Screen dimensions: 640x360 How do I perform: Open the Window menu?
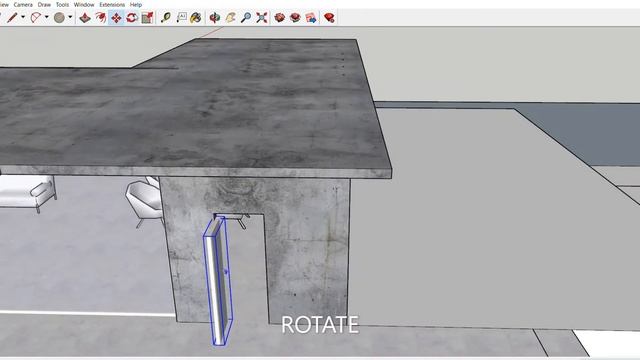(84, 4)
